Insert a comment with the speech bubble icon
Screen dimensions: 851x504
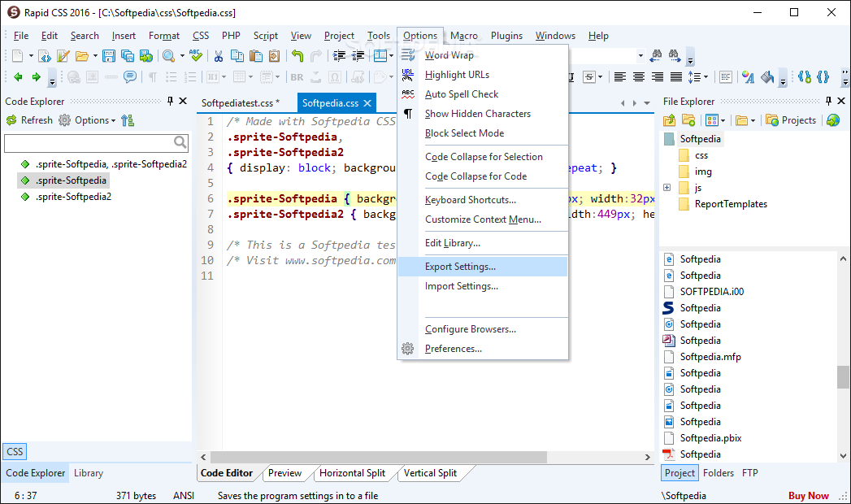pos(130,77)
